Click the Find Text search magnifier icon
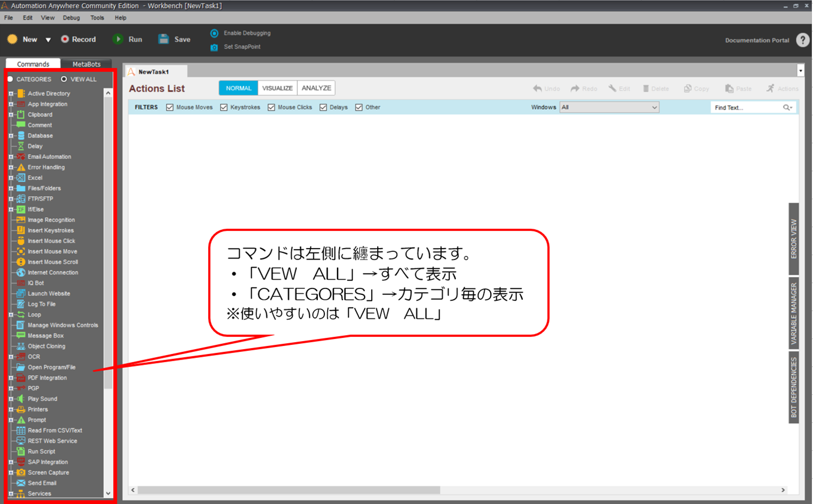The width and height of the screenshot is (813, 504). coord(787,108)
